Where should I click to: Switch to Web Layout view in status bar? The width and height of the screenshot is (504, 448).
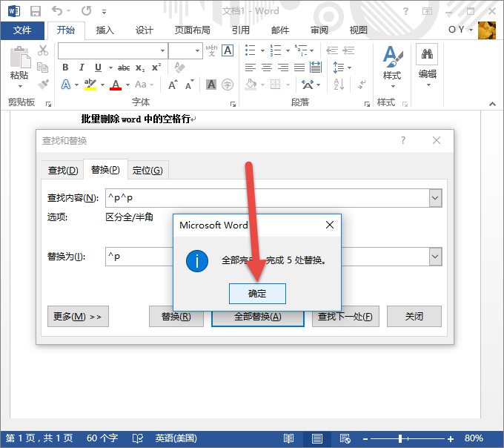click(x=345, y=438)
